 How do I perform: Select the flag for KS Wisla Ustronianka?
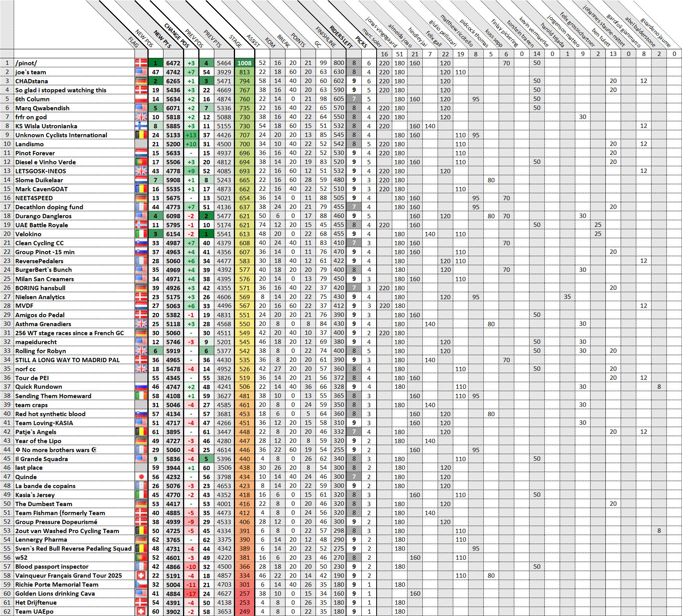pos(141,126)
